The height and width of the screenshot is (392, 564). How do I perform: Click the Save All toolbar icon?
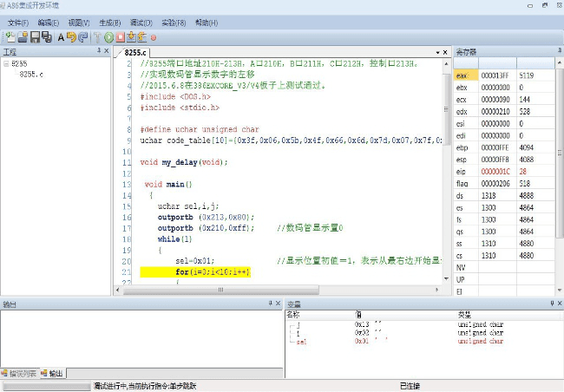click(46, 37)
